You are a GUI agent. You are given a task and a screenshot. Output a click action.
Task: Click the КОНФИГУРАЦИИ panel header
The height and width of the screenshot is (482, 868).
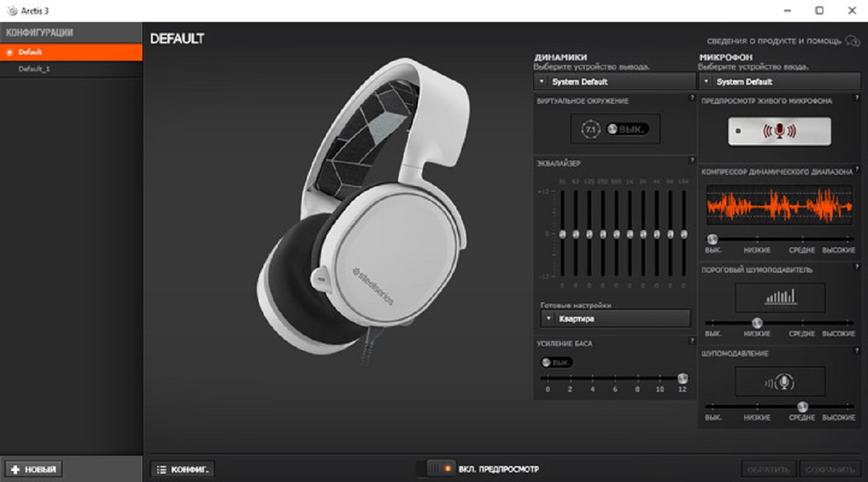tap(72, 32)
